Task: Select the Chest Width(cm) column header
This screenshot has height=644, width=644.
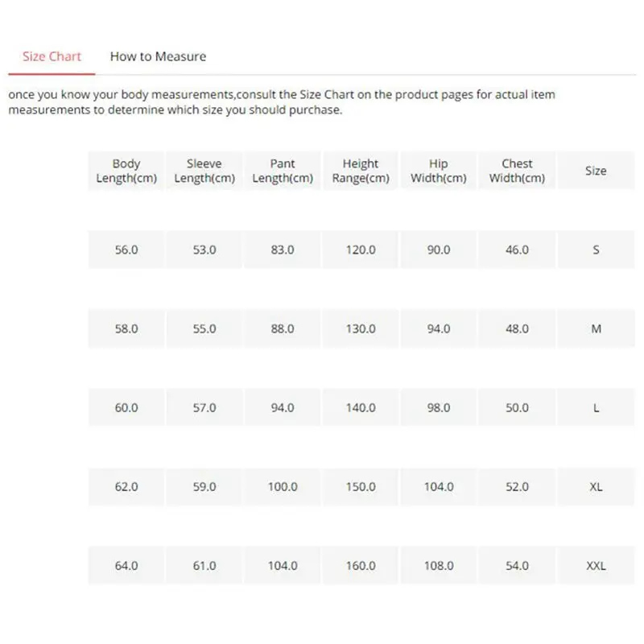Action: [517, 171]
